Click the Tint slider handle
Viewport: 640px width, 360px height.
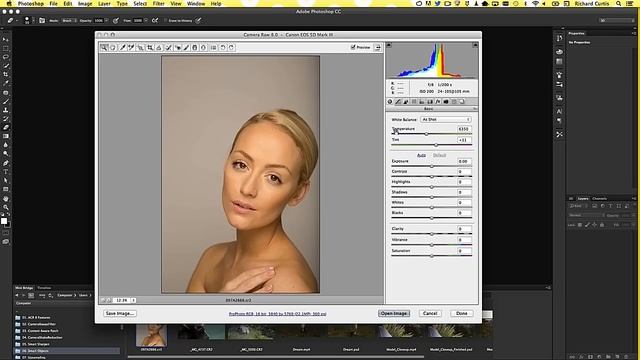pyautogui.click(x=436, y=145)
